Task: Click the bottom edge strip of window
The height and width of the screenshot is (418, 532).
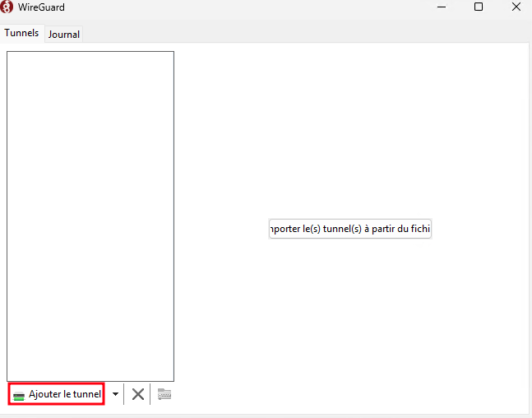Action: pyautogui.click(x=266, y=416)
